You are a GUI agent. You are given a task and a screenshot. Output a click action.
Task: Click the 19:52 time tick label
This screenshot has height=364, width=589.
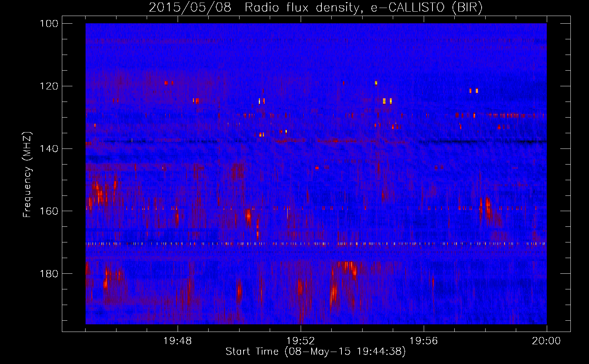tap(301, 341)
